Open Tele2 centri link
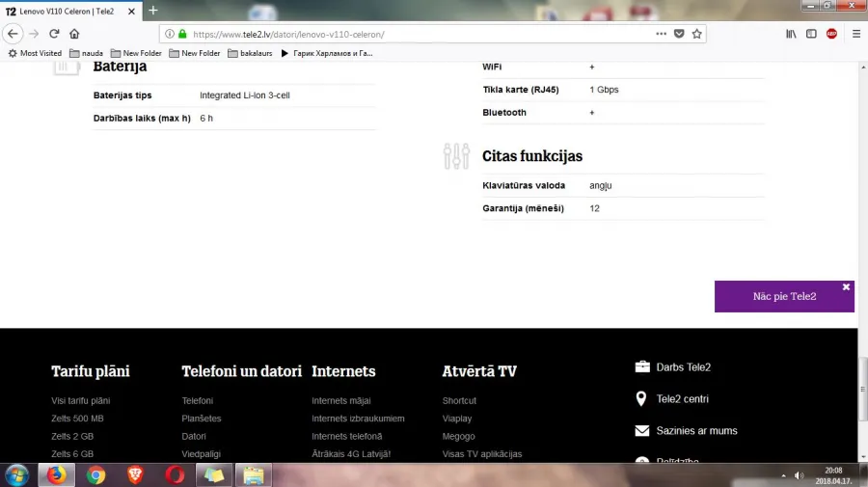The width and height of the screenshot is (868, 487). tap(671, 398)
